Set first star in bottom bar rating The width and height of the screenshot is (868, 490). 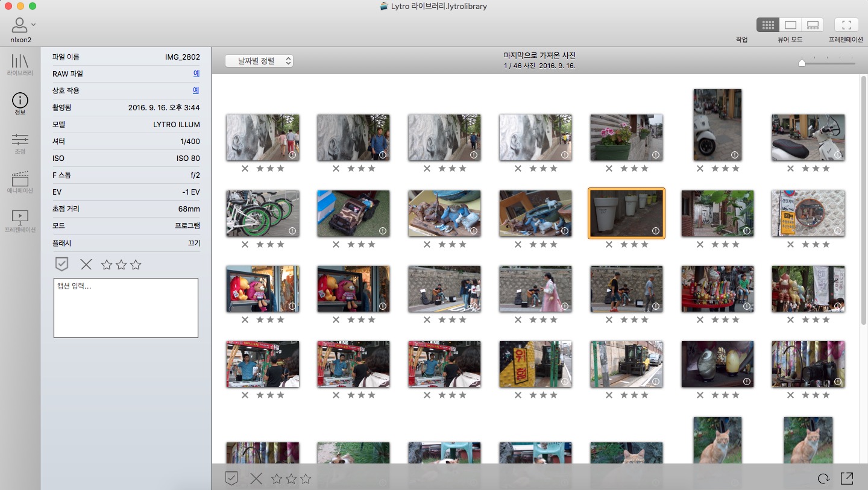(x=277, y=479)
